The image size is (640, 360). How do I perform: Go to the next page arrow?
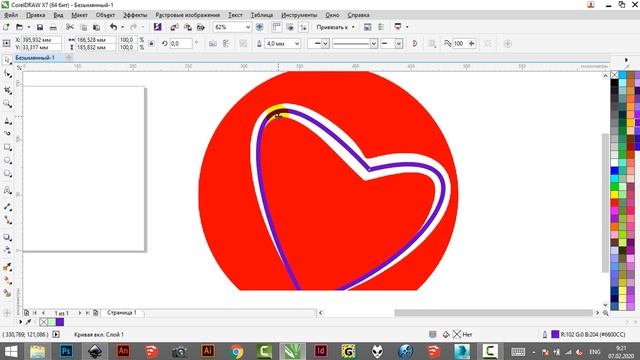pyautogui.click(x=80, y=313)
